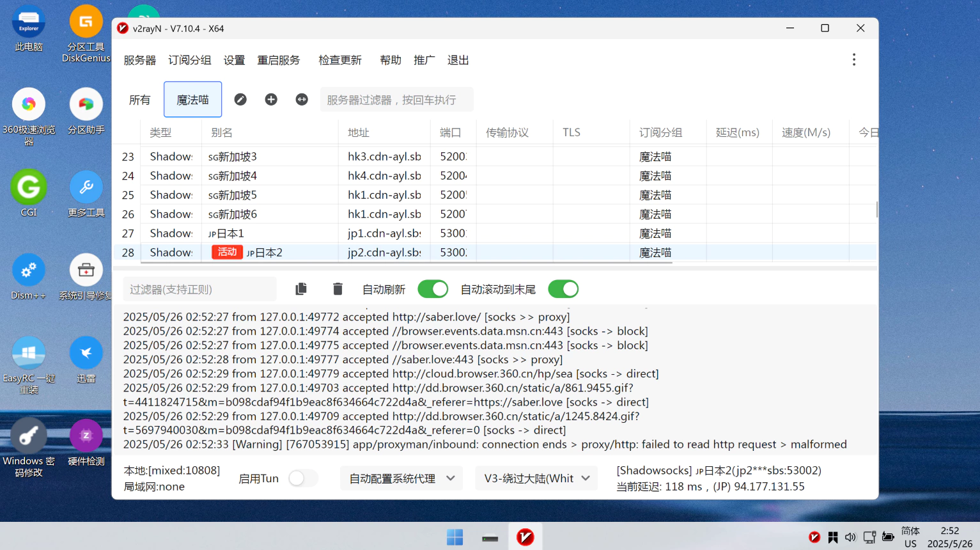The height and width of the screenshot is (550, 980).
Task: Open Windows 密码修改 desktop icon
Action: point(29,448)
